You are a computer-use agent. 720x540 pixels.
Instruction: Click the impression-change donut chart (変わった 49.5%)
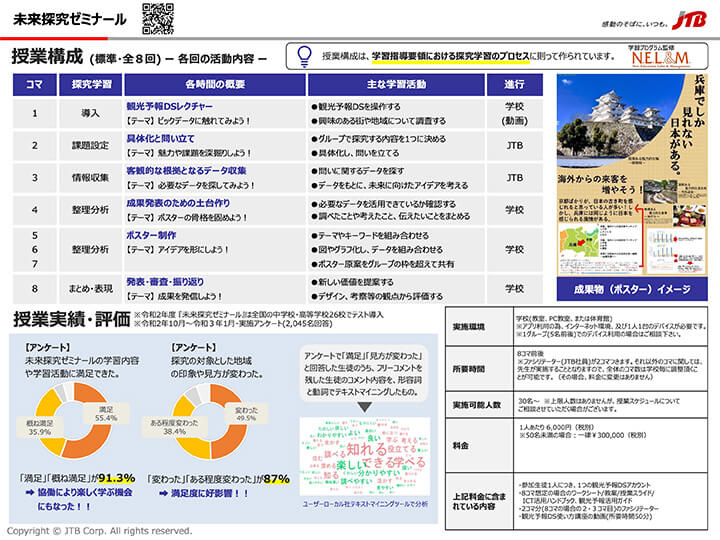point(210,422)
